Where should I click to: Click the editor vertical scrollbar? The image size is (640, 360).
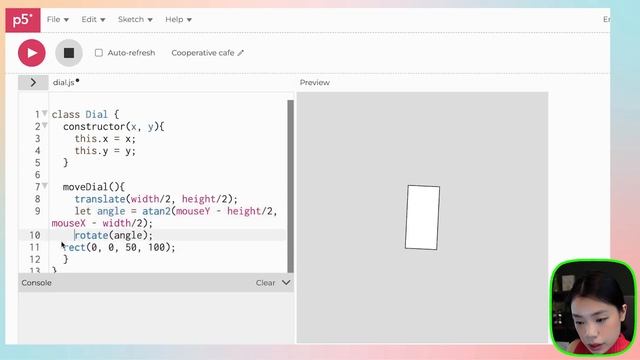pyautogui.click(x=291, y=186)
